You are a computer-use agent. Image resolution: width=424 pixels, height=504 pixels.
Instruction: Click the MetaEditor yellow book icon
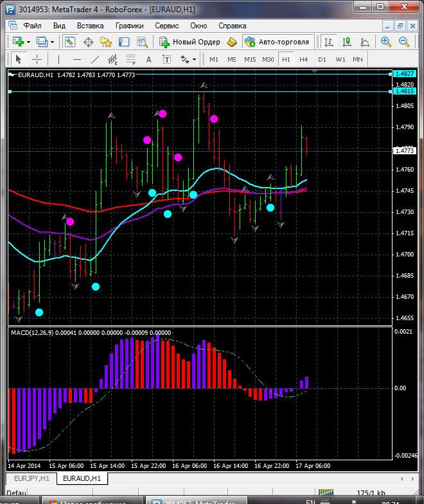(x=232, y=42)
